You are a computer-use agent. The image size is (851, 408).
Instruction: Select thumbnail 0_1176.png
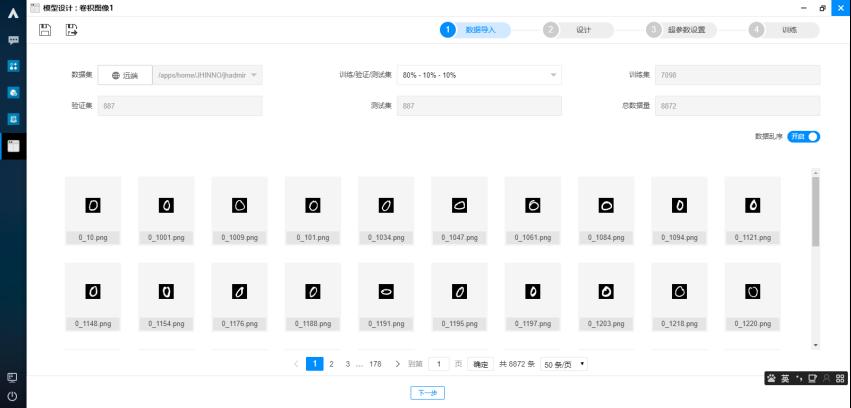tap(239, 297)
